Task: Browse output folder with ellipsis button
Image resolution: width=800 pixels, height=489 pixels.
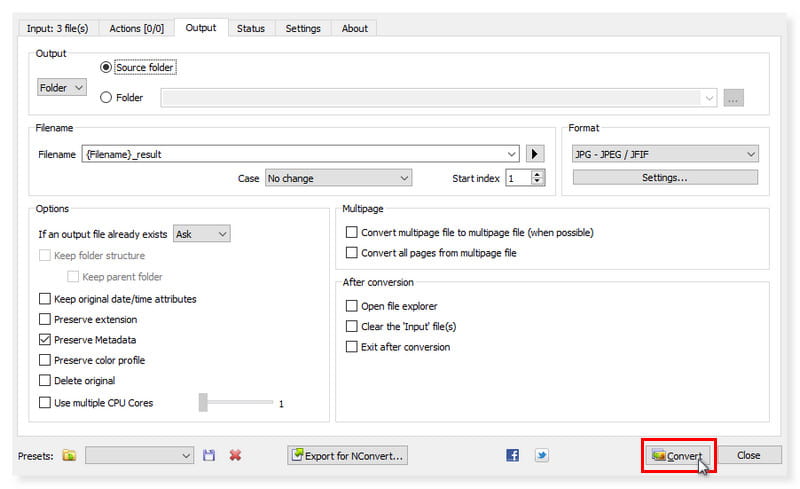Action: (x=734, y=98)
